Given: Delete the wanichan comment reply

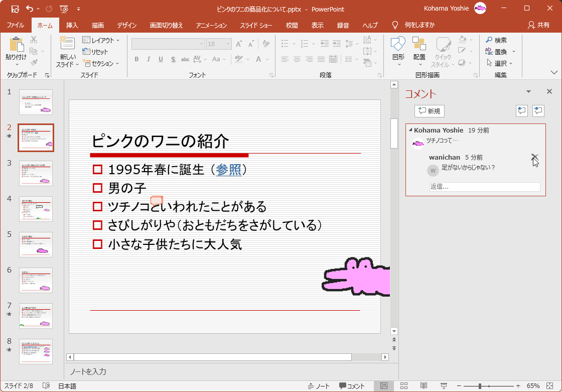Looking at the screenshot, I should click(534, 158).
